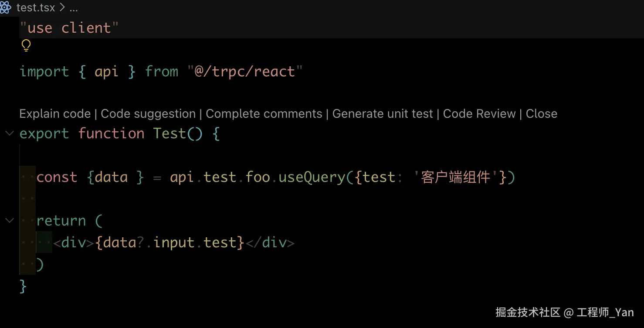The height and width of the screenshot is (328, 644).
Task: Click the lightbulb quick-fix icon
Action: [x=26, y=45]
